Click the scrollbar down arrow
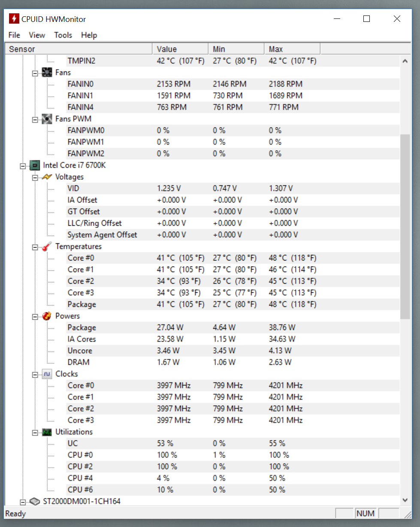This screenshot has height=527, width=420. pyautogui.click(x=405, y=500)
